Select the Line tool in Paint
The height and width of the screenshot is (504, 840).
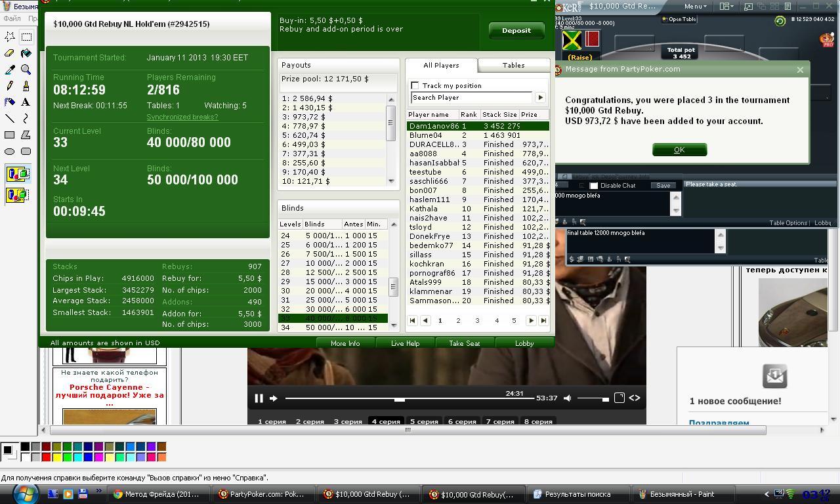click(10, 119)
